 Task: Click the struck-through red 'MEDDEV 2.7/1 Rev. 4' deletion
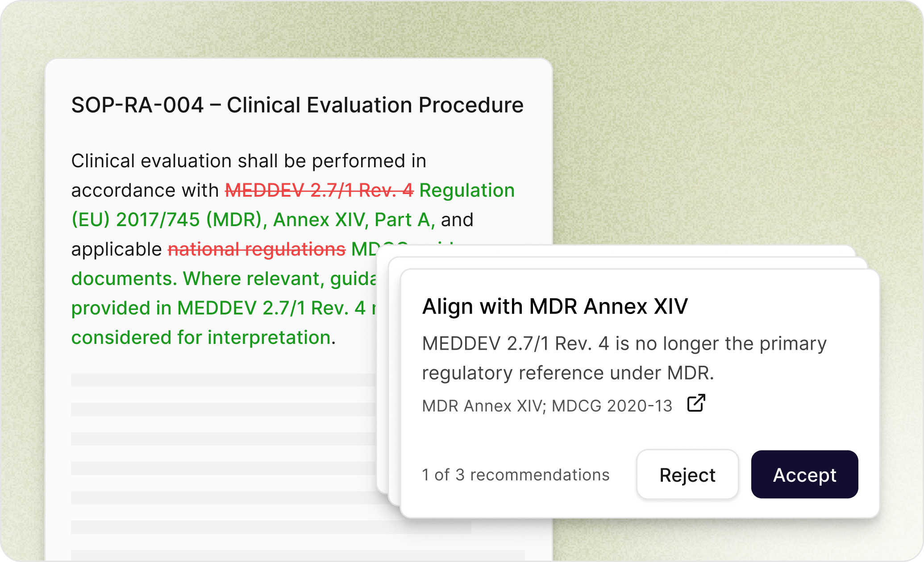click(319, 190)
